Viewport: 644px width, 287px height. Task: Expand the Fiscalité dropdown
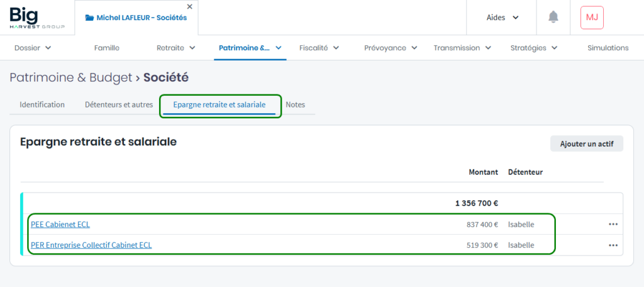pos(319,48)
